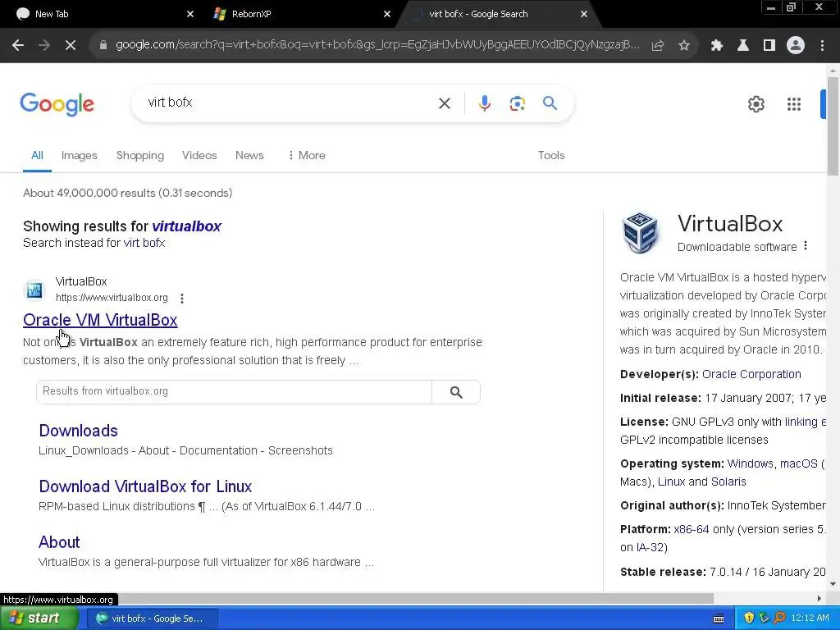This screenshot has height=630, width=840.
Task: Click the vertical page scrollbar thumb
Action: [x=833, y=126]
